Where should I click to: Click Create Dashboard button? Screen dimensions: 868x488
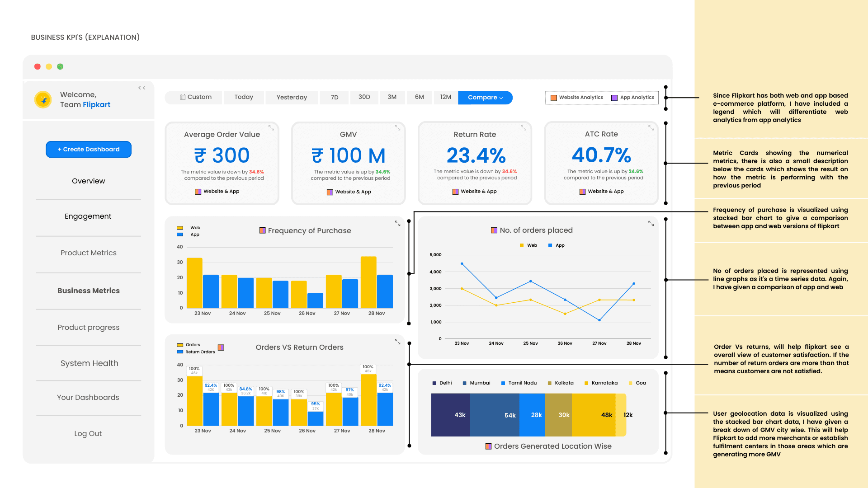(89, 150)
